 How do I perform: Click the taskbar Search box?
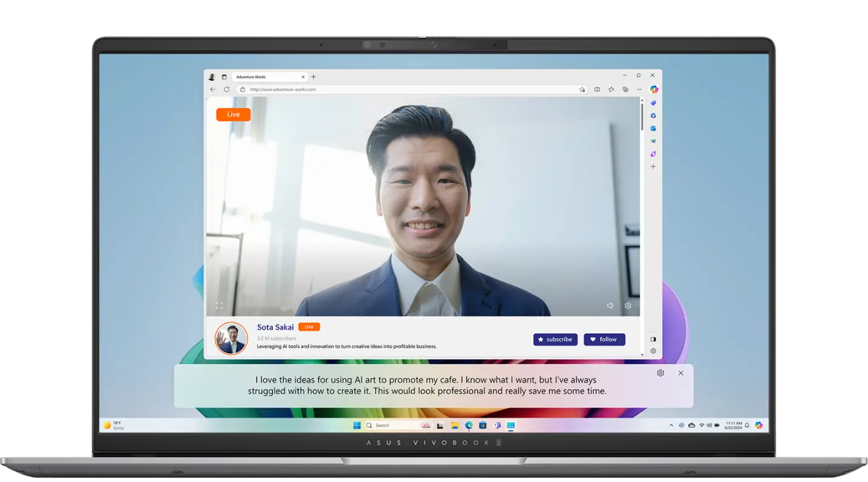[399, 426]
